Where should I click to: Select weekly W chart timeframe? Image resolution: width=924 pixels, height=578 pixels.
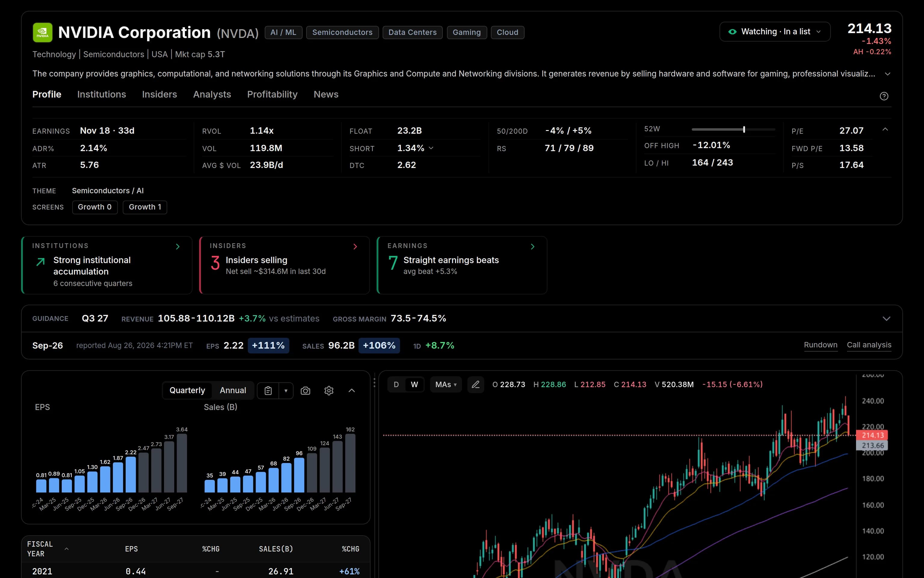(414, 384)
